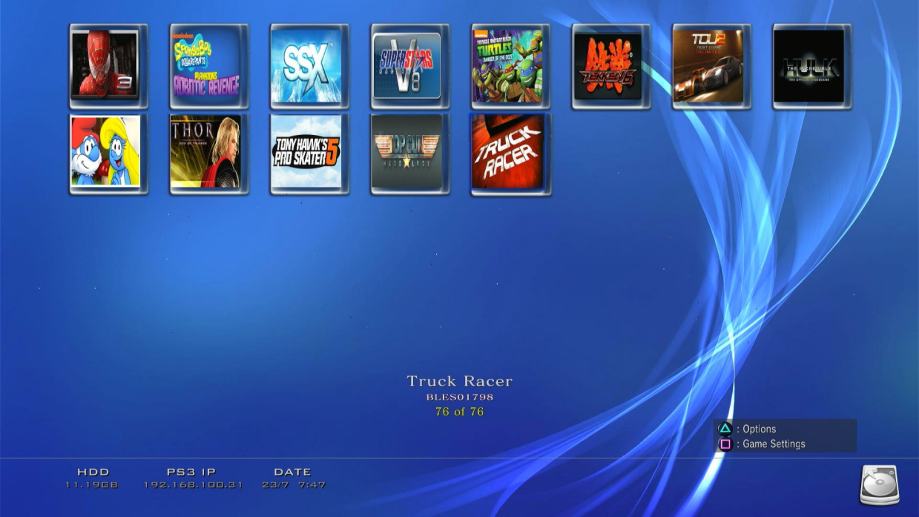Click the square Game Settings icon

click(x=725, y=444)
